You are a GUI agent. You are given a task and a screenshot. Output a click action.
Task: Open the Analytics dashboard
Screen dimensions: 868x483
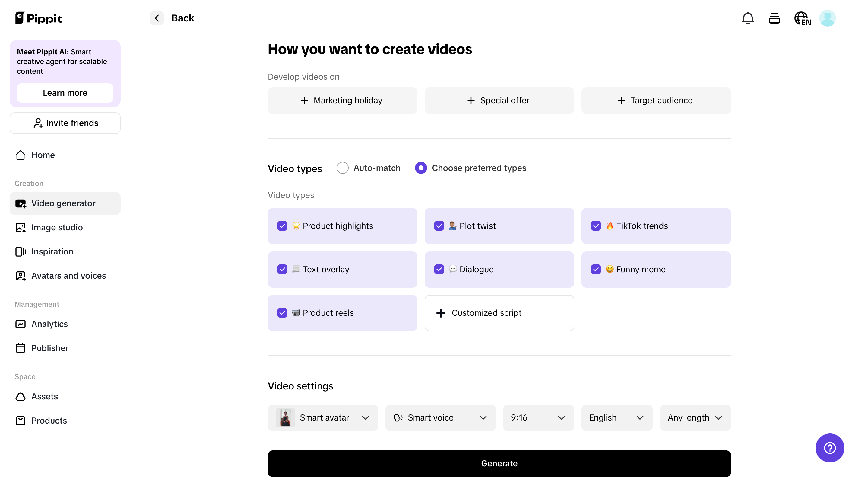(x=49, y=324)
